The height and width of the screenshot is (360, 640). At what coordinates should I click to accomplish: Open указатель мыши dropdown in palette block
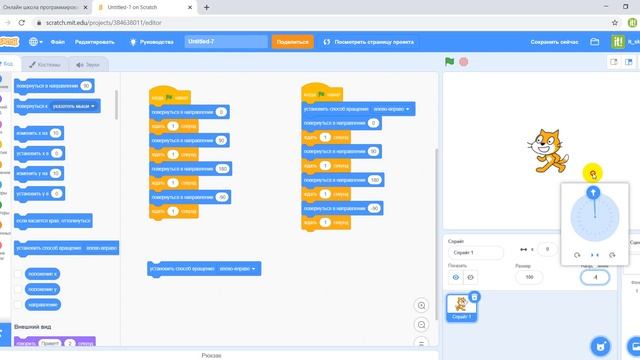pyautogui.click(x=73, y=106)
